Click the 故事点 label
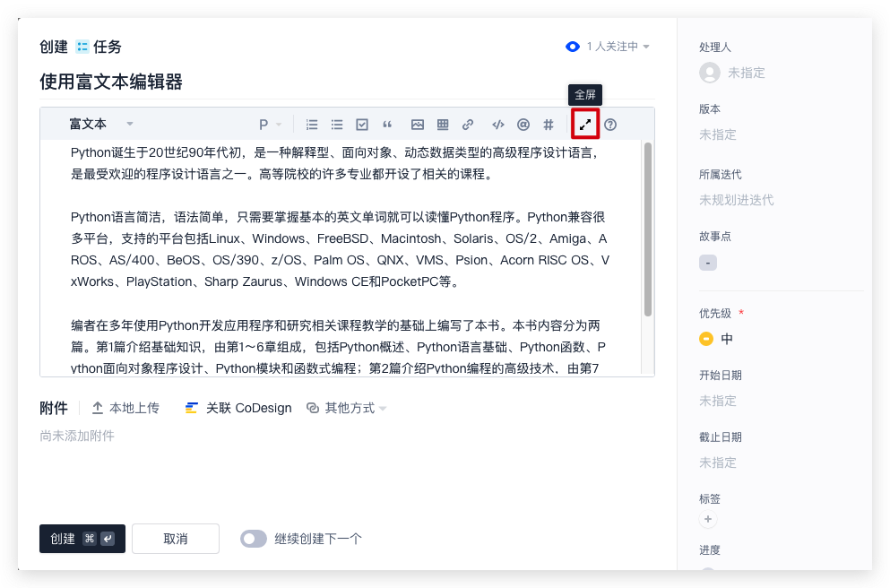 tap(715, 236)
